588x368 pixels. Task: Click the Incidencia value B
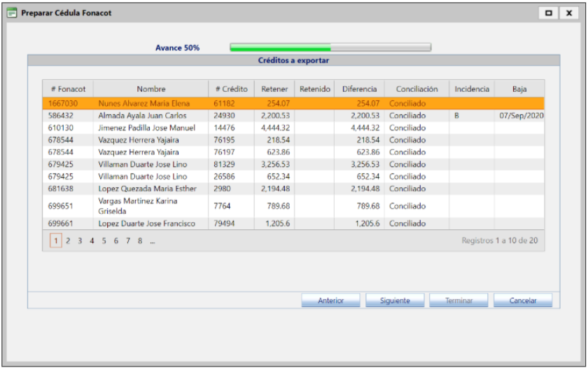coord(456,116)
